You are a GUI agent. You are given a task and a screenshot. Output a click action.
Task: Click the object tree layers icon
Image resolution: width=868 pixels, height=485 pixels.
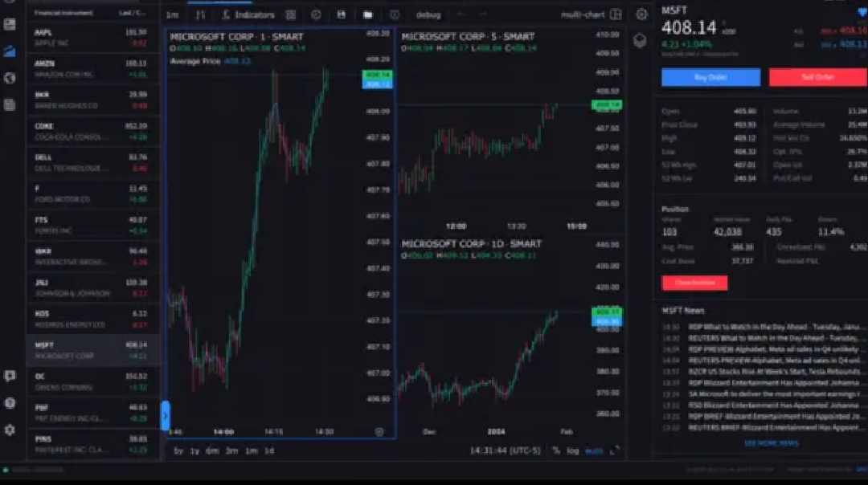click(x=640, y=40)
